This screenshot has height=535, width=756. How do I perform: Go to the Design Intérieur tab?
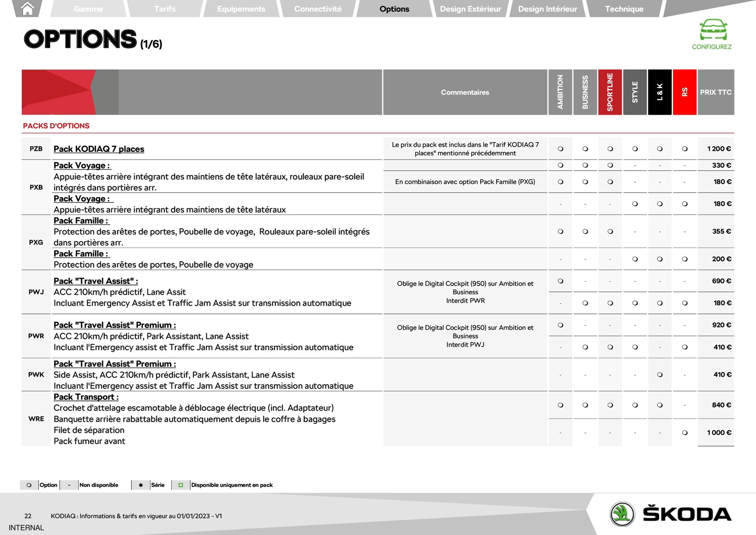click(548, 9)
